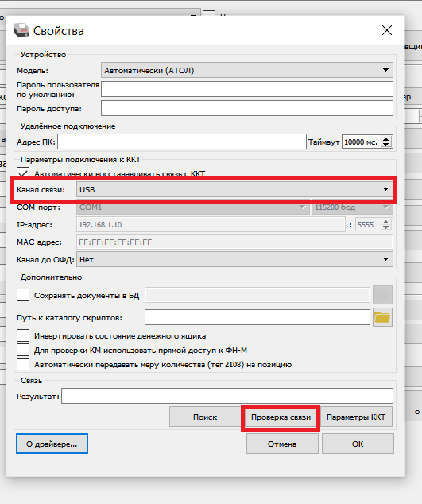This screenshot has width=422, height=504.
Task: Open the Канал до ОФД dropdown
Action: [x=234, y=259]
